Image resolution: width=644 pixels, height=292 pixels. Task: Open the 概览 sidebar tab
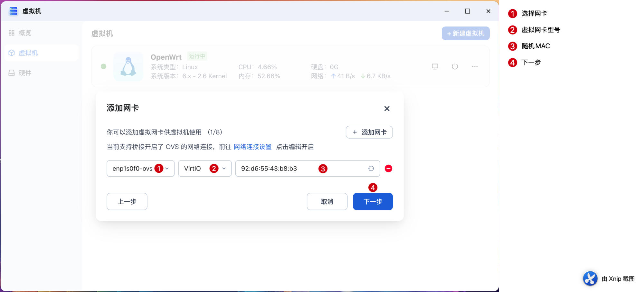[24, 33]
